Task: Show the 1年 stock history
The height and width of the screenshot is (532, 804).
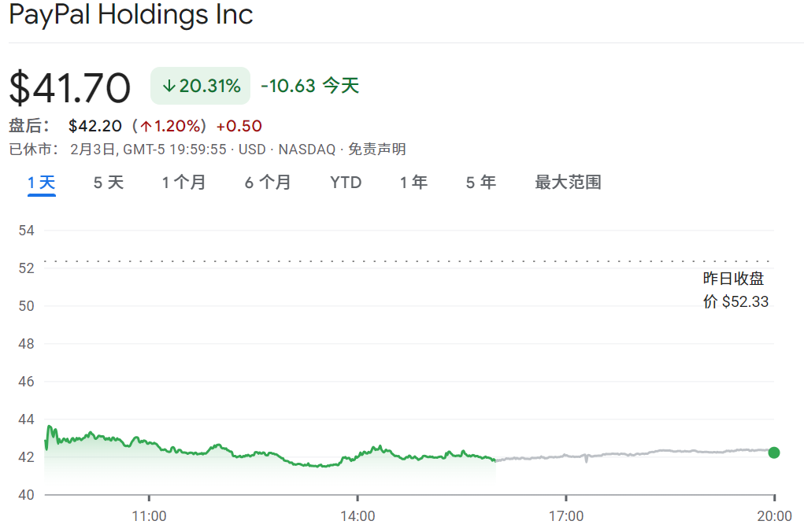Action: [413, 182]
